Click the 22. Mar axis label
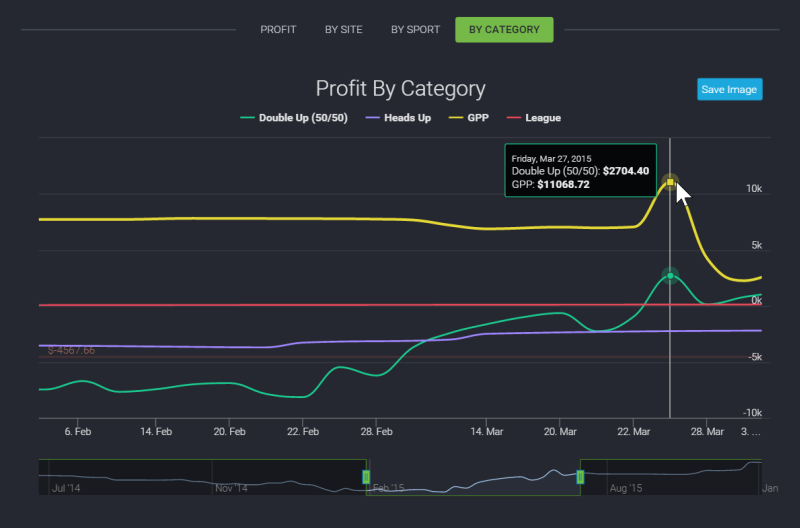800x528 pixels. [x=634, y=432]
